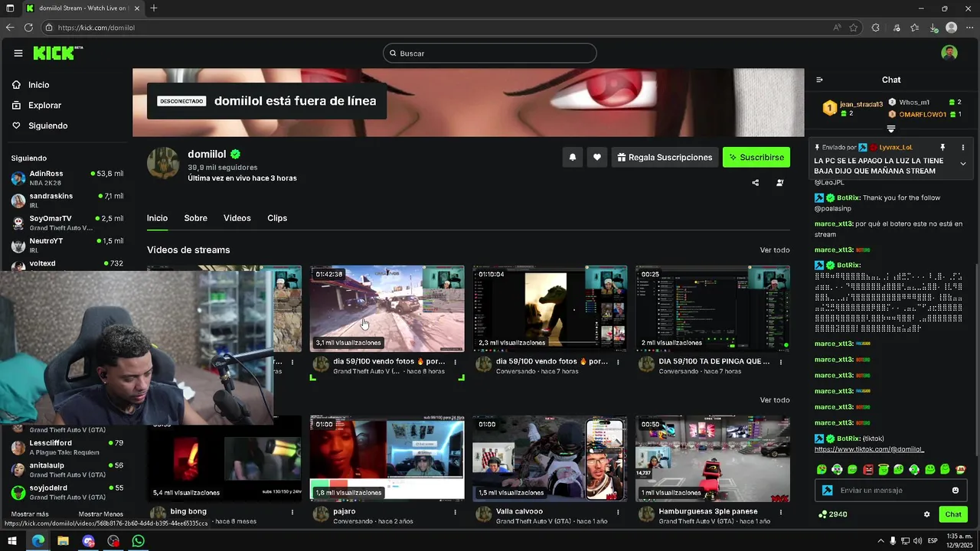Show hidden system tray icons
Viewport: 980px width, 551px height.
click(880, 540)
